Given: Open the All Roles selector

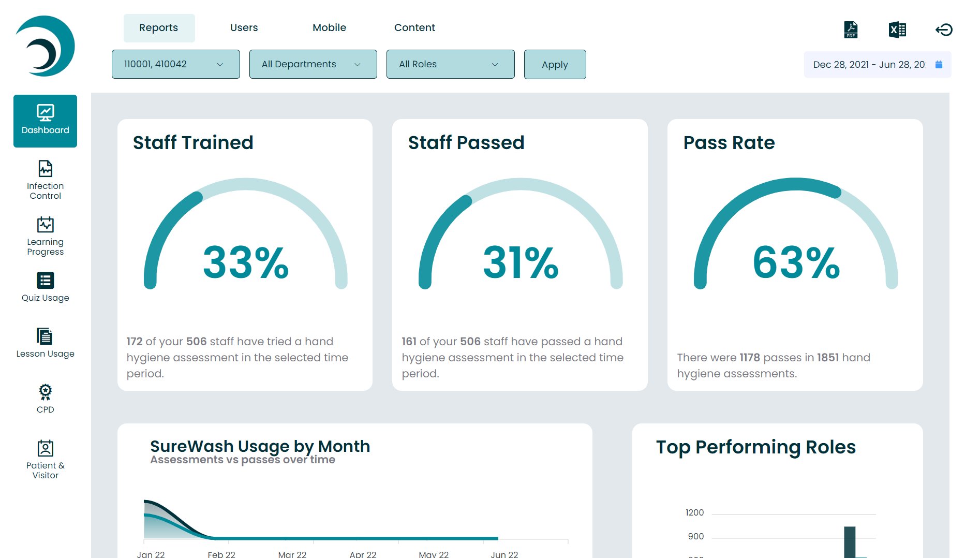Looking at the screenshot, I should click(x=450, y=64).
